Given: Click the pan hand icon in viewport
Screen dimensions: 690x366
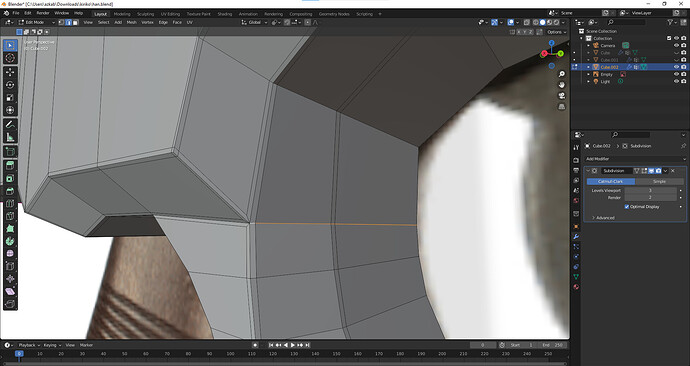Looking at the screenshot, I should pos(562,85).
